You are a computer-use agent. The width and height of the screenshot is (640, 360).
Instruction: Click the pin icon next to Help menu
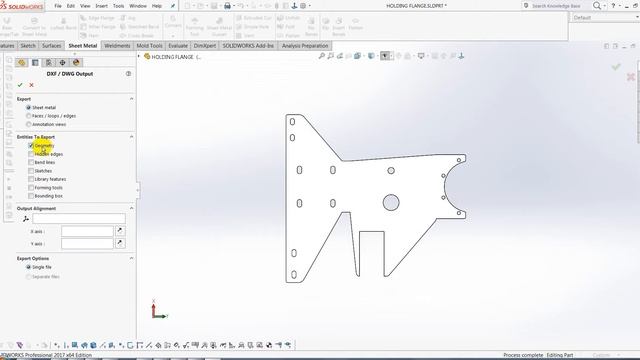pos(173,6)
